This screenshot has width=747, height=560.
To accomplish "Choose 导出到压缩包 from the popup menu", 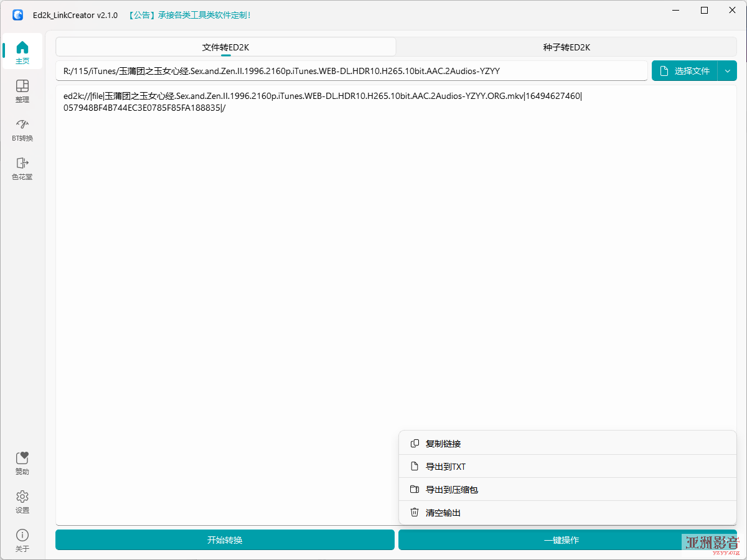I will coord(568,490).
